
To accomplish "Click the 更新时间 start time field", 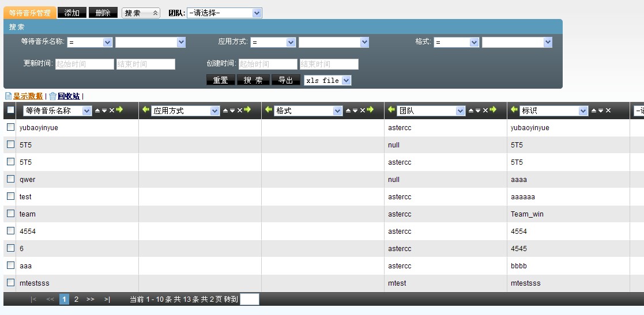I will coord(85,64).
